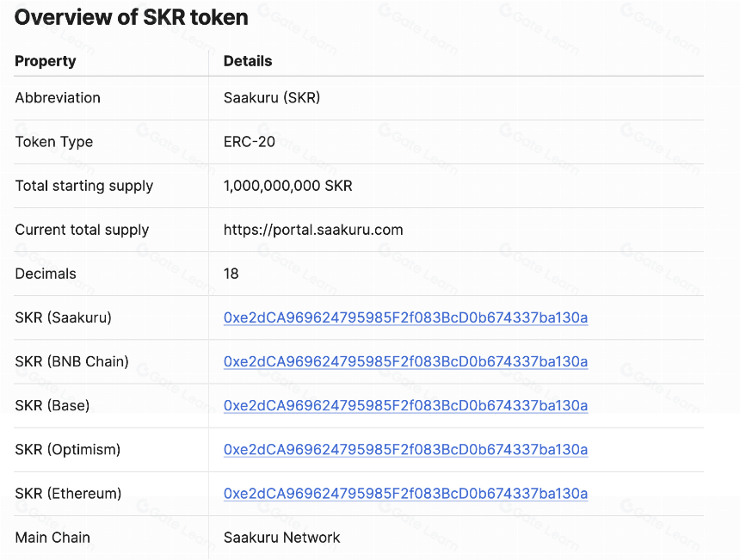The width and height of the screenshot is (740, 560).
Task: Select the decimals value '18'
Action: tap(231, 274)
